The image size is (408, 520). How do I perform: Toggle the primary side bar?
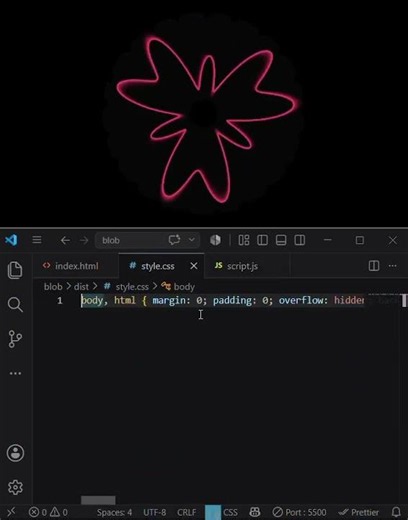coord(262,240)
